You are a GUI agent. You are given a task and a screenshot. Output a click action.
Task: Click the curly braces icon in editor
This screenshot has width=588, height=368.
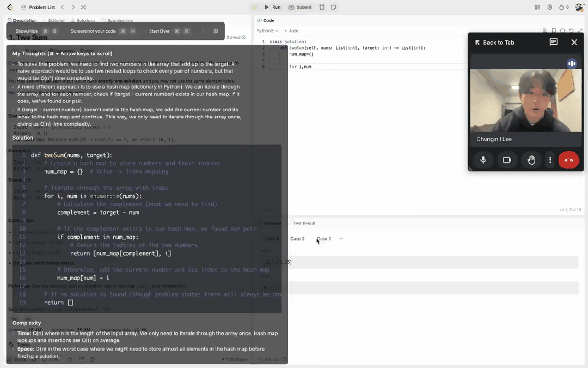562,31
